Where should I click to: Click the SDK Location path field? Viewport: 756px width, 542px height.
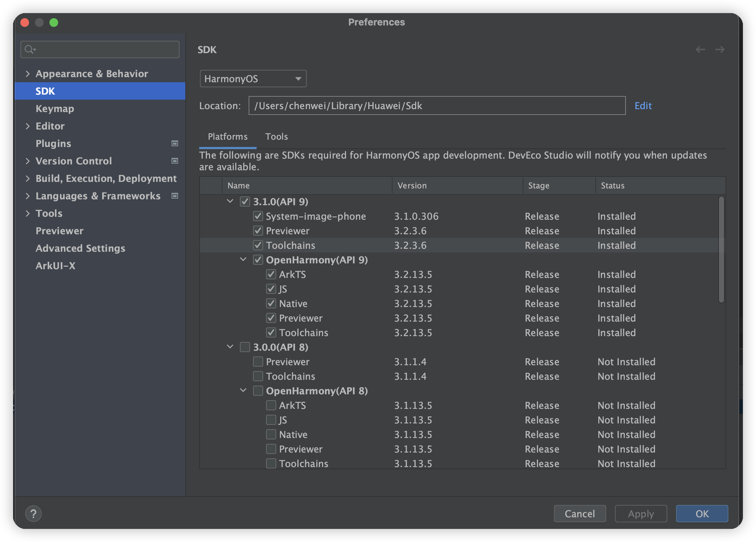(x=437, y=105)
